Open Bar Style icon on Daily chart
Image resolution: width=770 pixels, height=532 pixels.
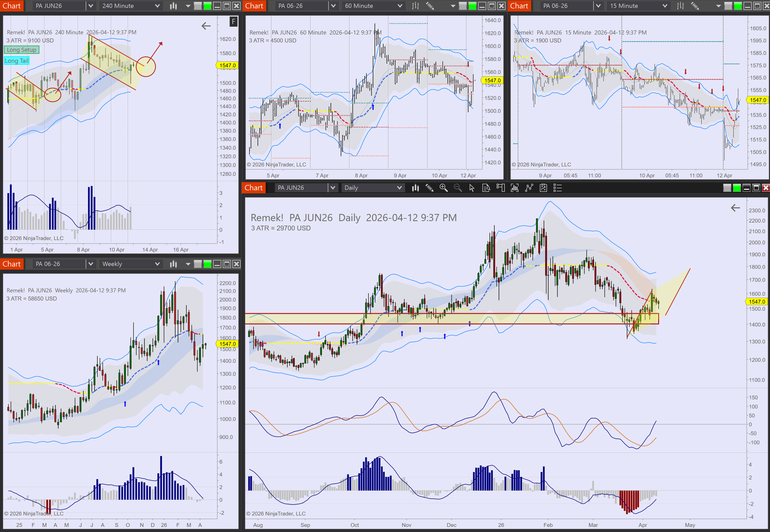(x=415, y=188)
